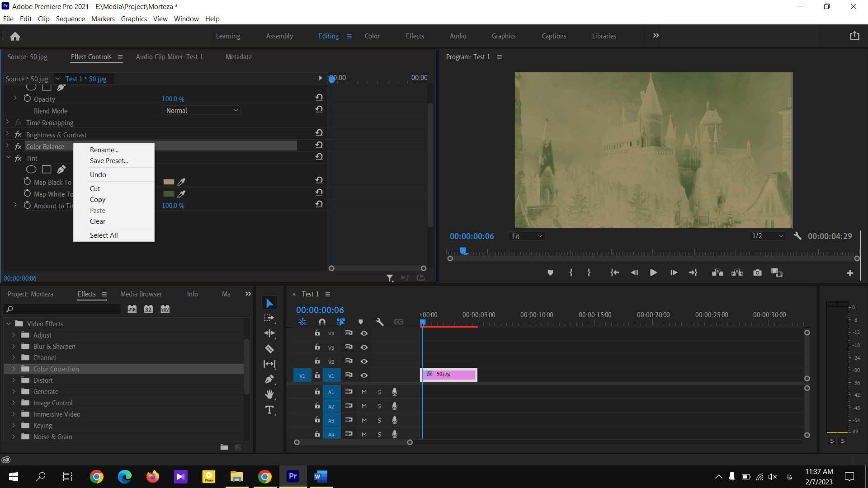The height and width of the screenshot is (488, 868).
Task: Click the Home icon
Action: point(15,36)
